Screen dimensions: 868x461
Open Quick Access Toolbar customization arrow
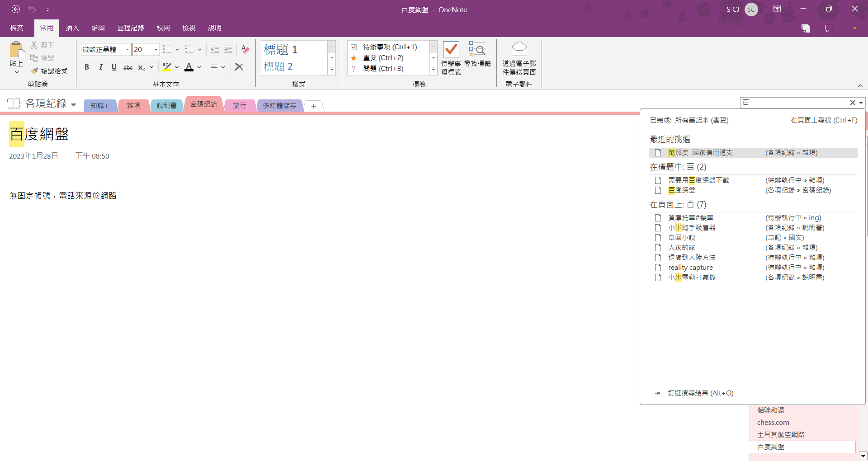pyautogui.click(x=47, y=9)
